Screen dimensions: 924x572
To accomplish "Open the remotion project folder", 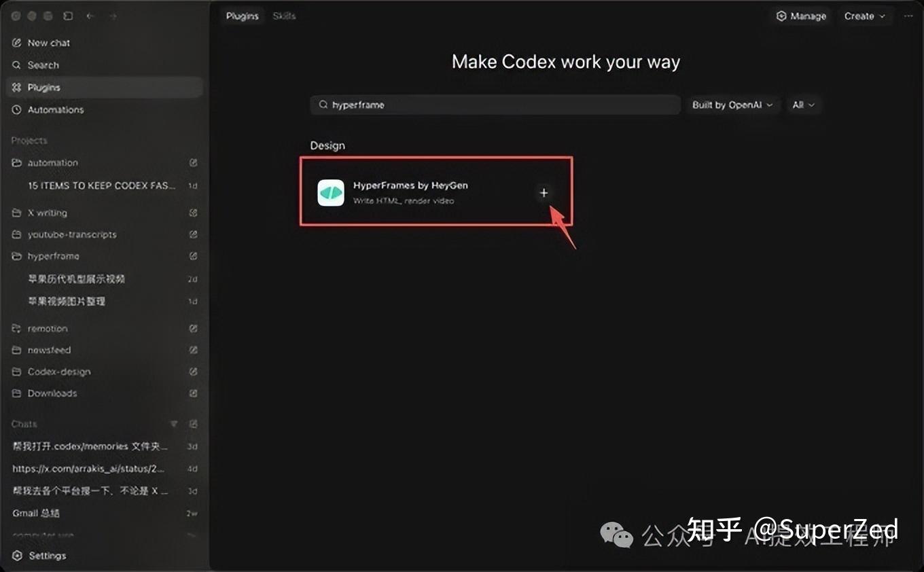I will click(x=40, y=329).
